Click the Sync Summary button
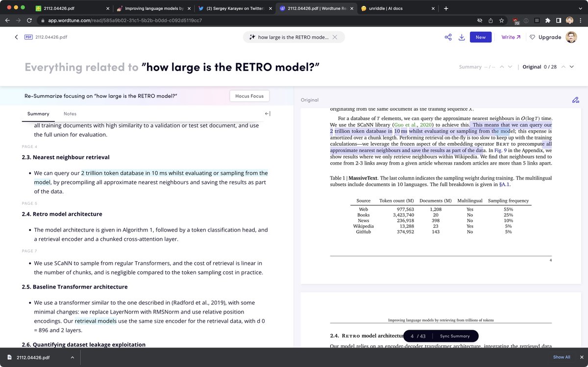This screenshot has height=367, width=588. (x=455, y=336)
